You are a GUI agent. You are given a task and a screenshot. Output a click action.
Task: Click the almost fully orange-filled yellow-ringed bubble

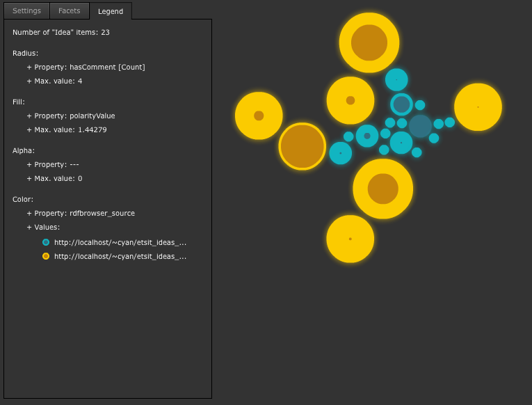point(303,146)
